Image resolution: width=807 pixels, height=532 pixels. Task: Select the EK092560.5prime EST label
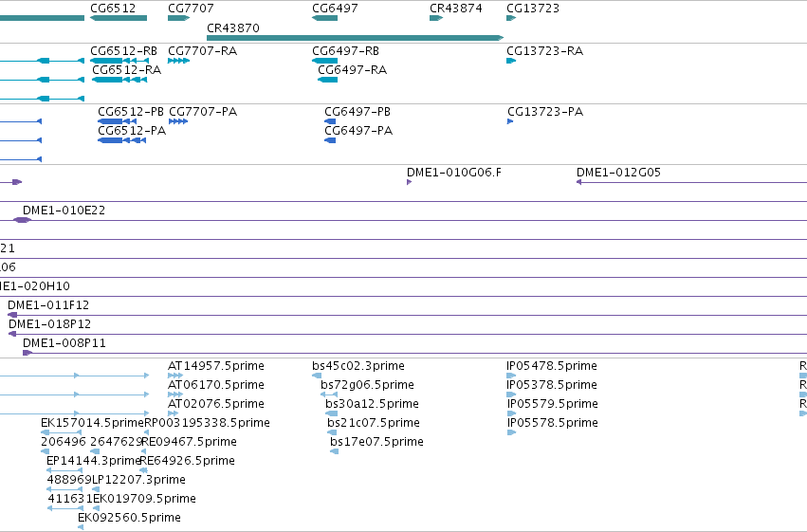129,518
